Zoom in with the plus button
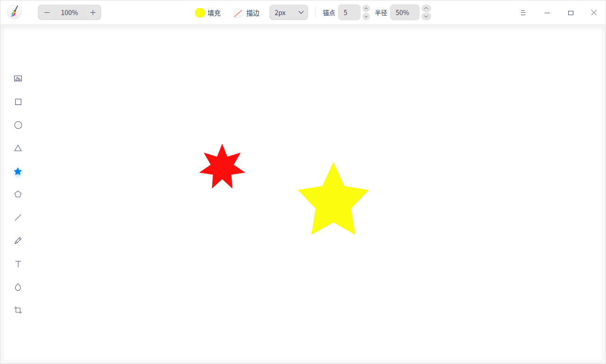Screen dimensions: 606x364 pos(93,12)
